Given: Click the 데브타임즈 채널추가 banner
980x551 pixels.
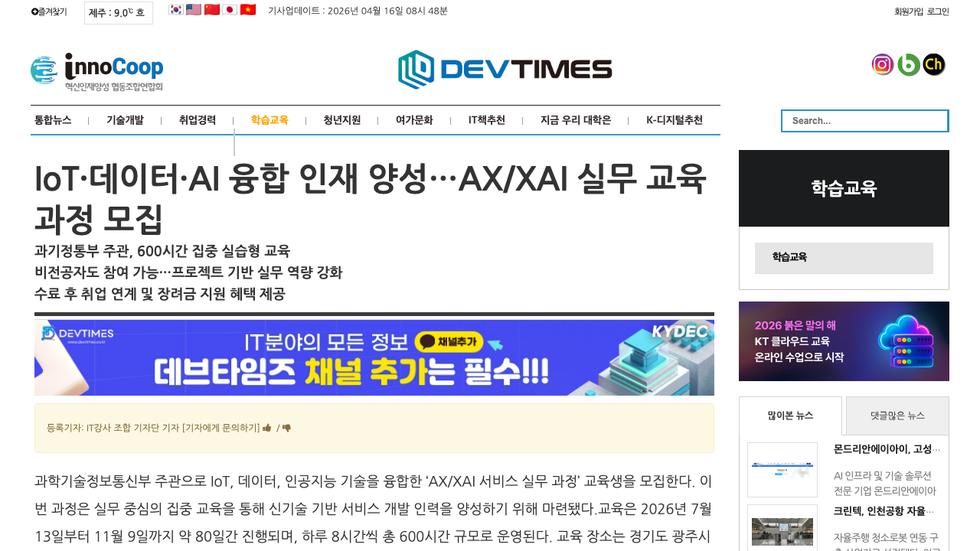Looking at the screenshot, I should point(374,357).
